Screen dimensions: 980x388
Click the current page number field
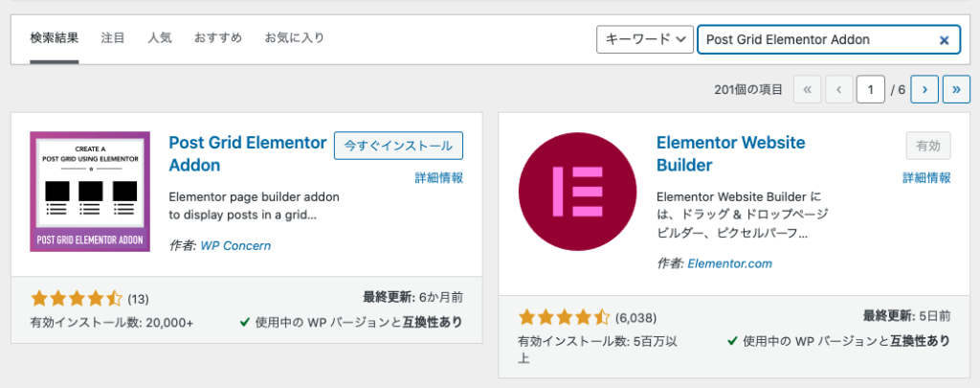tap(870, 89)
